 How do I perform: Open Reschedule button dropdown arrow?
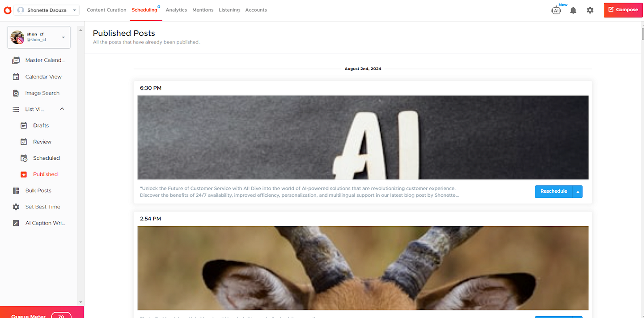[577, 191]
